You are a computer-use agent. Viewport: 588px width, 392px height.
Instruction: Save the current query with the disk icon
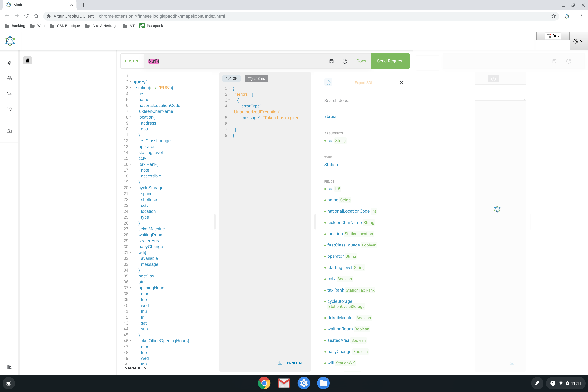point(331,61)
